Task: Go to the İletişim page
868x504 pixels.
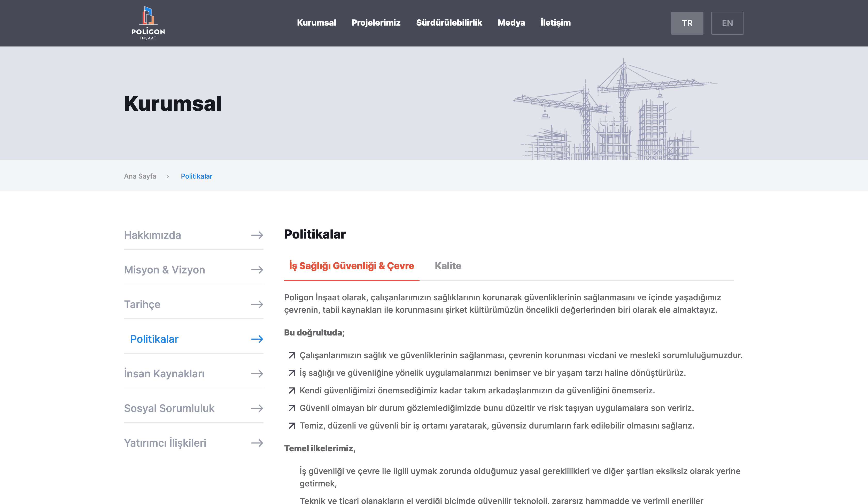Action: (555, 23)
